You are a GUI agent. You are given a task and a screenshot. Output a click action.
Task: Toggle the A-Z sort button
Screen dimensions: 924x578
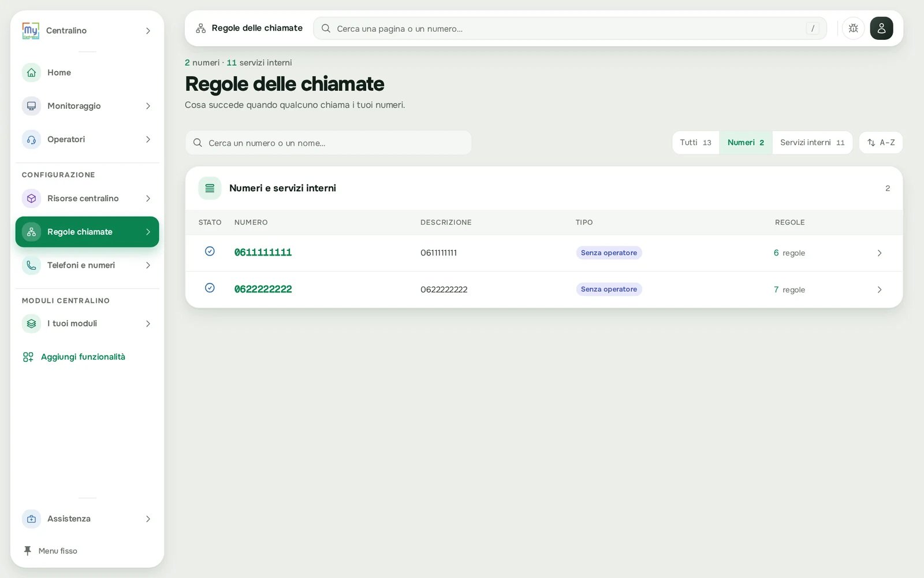881,143
